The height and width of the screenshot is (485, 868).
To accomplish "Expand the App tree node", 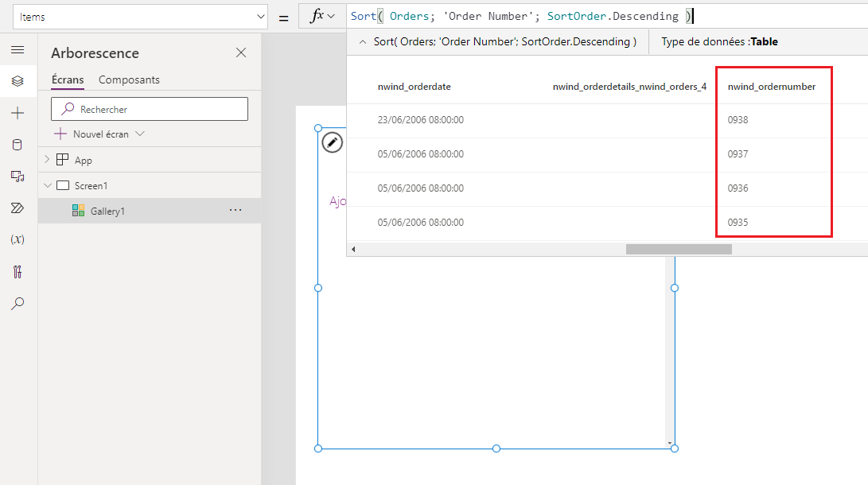I will click(47, 159).
